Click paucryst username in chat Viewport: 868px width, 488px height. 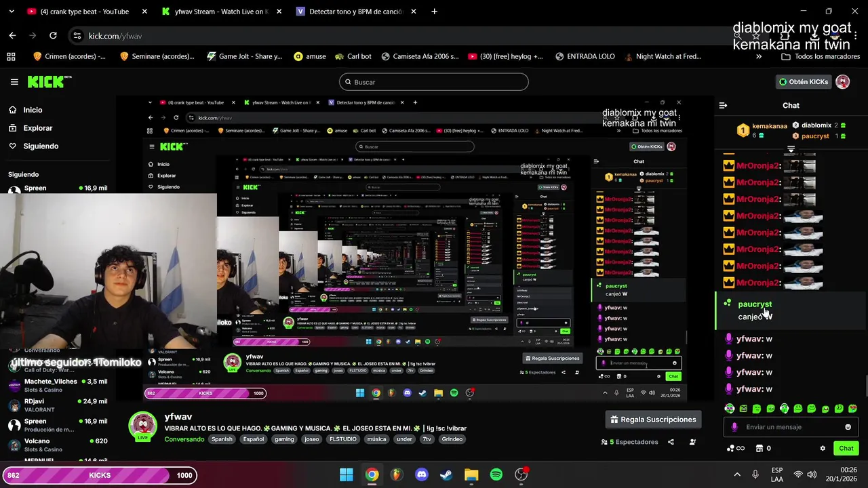[755, 304]
